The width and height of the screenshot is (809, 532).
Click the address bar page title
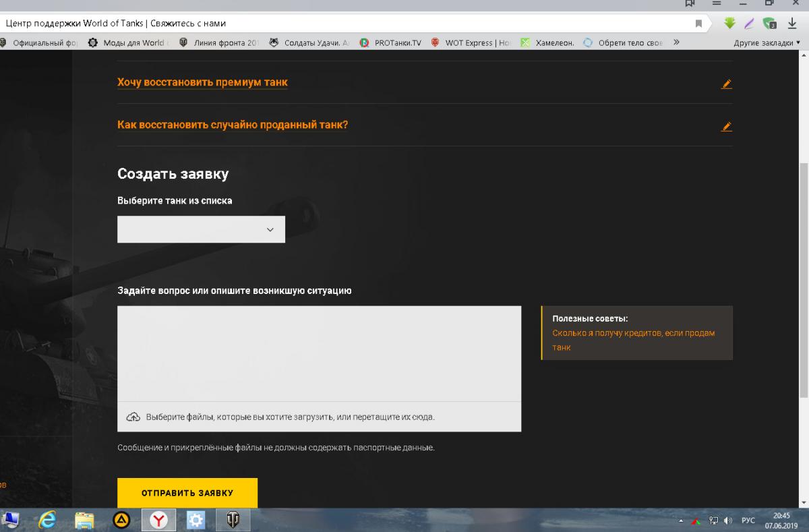point(115,24)
